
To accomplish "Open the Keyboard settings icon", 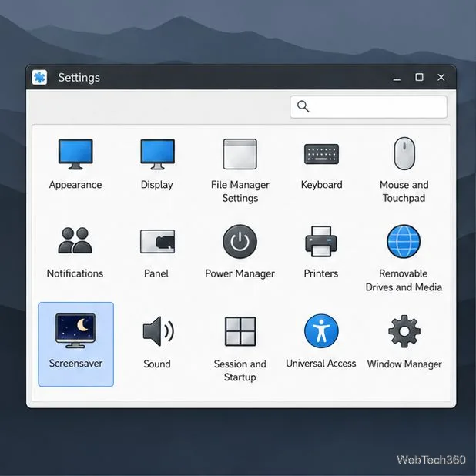I will click(321, 154).
